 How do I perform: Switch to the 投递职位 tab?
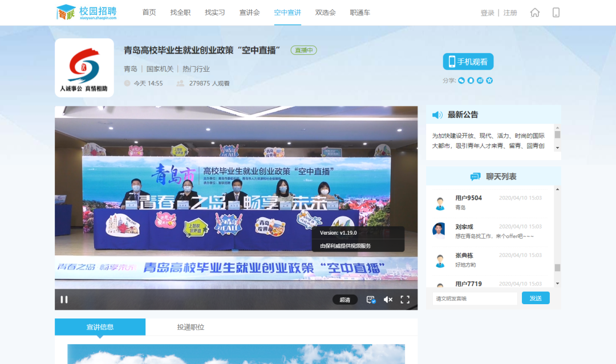tap(191, 327)
